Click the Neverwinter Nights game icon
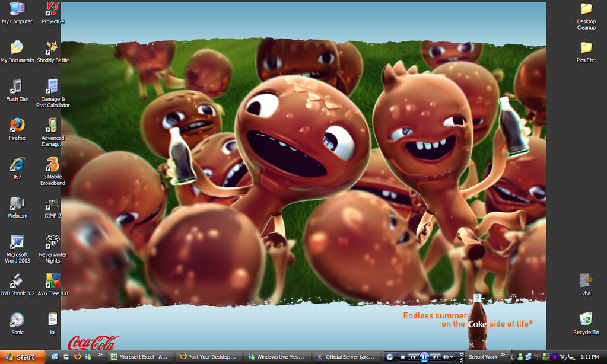The width and height of the screenshot is (607, 364). (x=53, y=249)
